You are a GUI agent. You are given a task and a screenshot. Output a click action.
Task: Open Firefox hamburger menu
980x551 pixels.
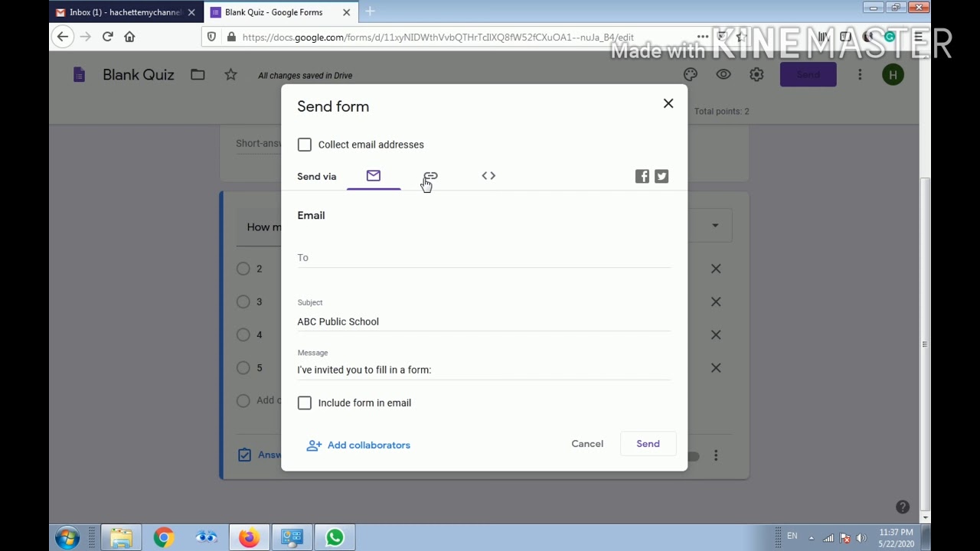918,37
